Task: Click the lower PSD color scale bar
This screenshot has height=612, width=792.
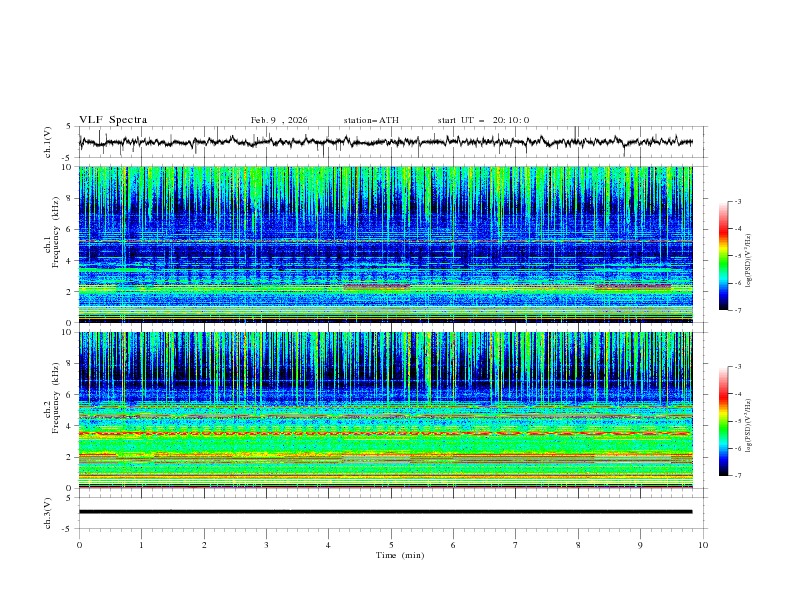Action: [x=723, y=421]
